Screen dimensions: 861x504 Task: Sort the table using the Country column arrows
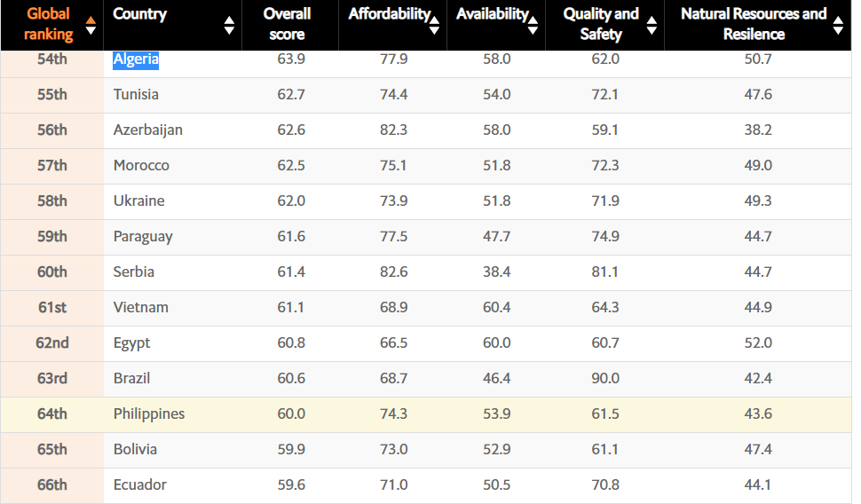(x=230, y=25)
